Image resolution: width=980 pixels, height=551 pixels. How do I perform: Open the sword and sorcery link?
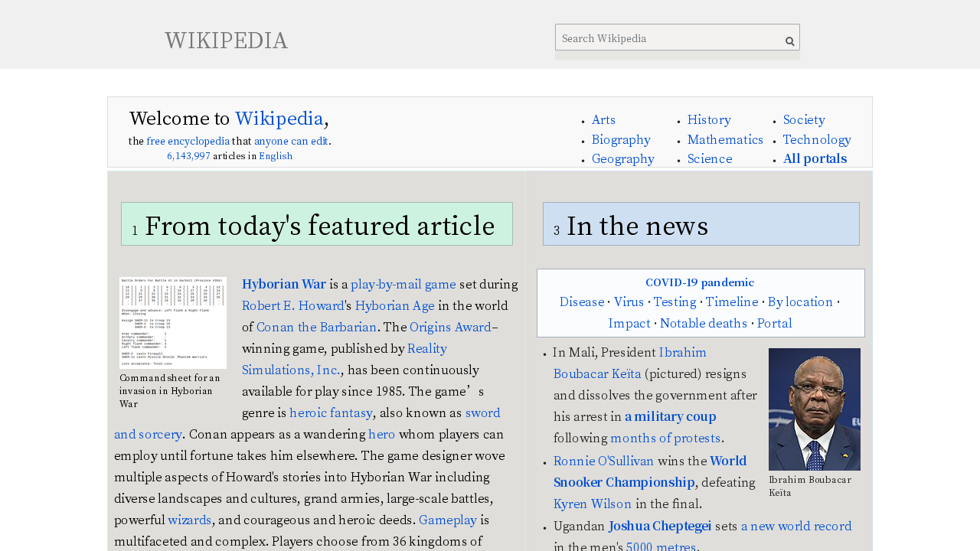[307, 424]
